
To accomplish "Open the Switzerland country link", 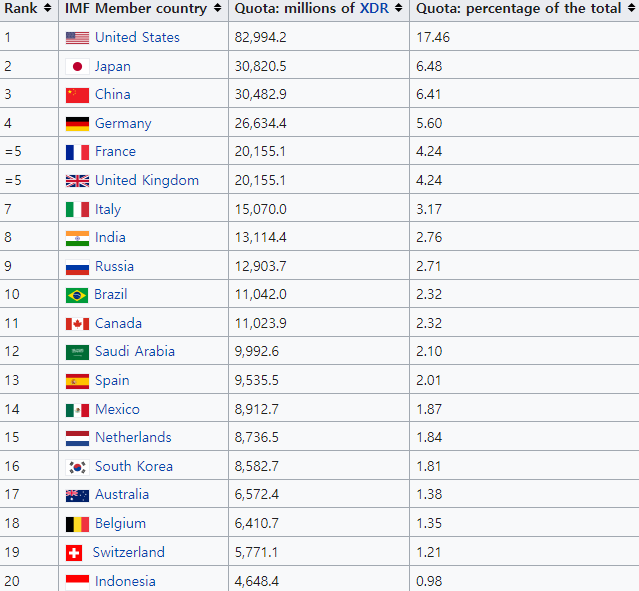I will click(128, 552).
